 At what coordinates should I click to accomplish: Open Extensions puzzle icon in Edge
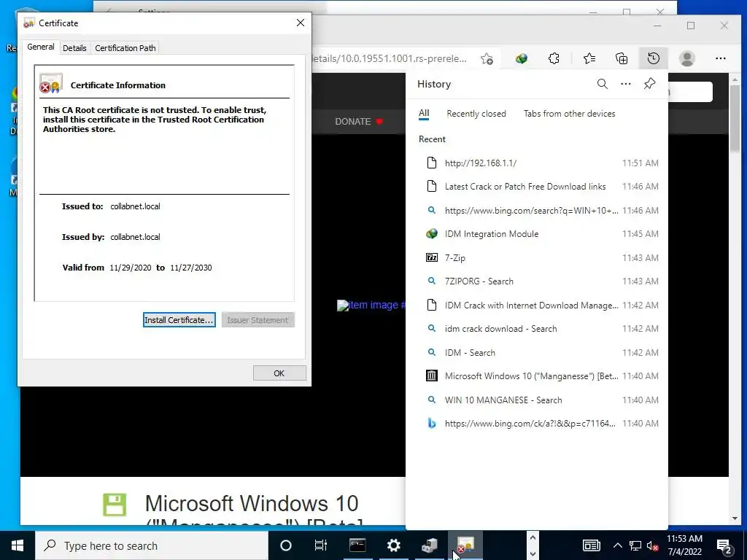pyautogui.click(x=554, y=58)
